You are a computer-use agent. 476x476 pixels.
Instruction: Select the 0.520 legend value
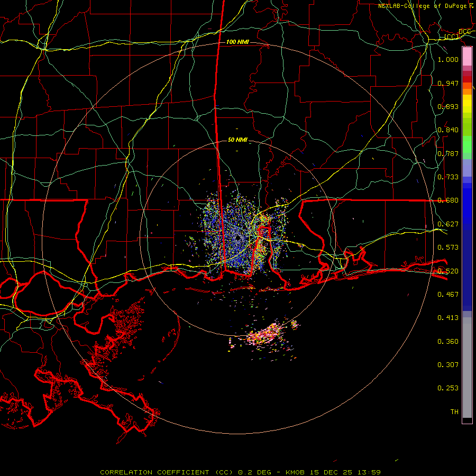point(448,271)
